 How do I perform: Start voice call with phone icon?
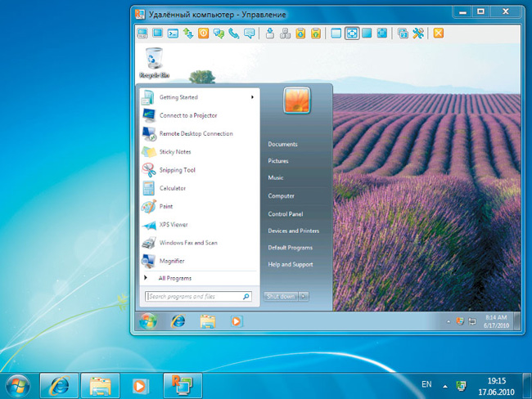[234, 34]
